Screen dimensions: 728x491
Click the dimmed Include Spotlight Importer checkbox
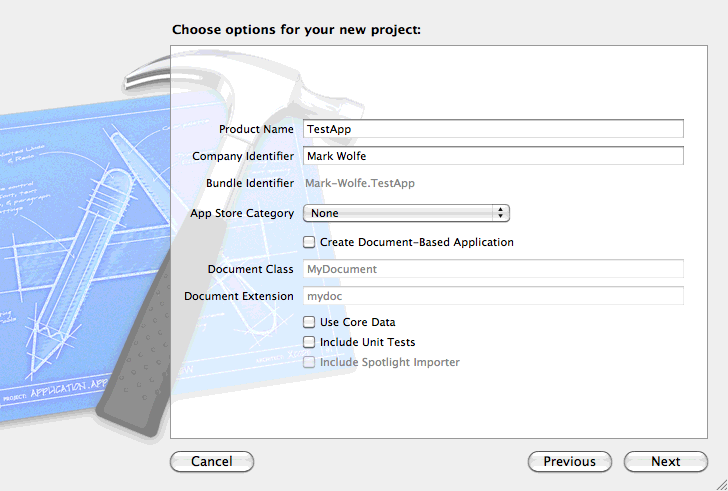[309, 362]
